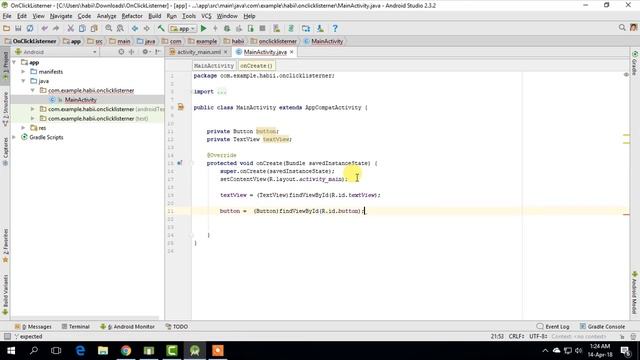The image size is (640, 360).
Task: Expand the res folder
Action: [x=23, y=128]
